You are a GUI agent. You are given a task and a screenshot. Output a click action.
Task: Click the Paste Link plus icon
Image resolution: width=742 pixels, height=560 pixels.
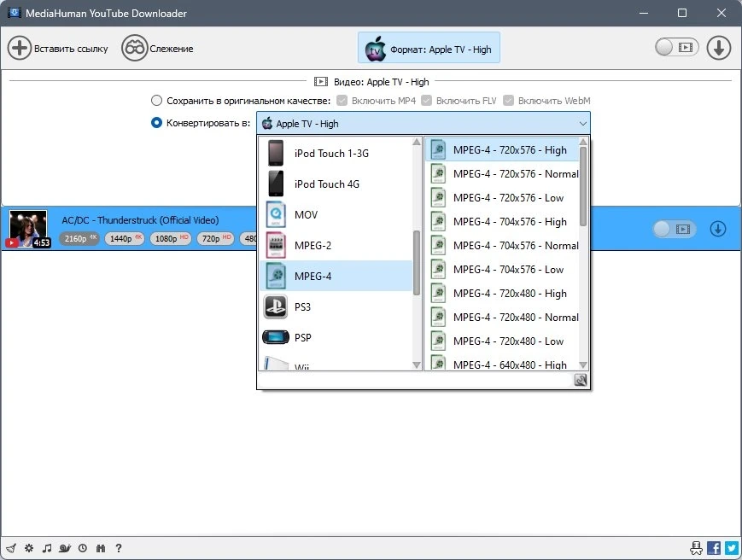click(19, 49)
